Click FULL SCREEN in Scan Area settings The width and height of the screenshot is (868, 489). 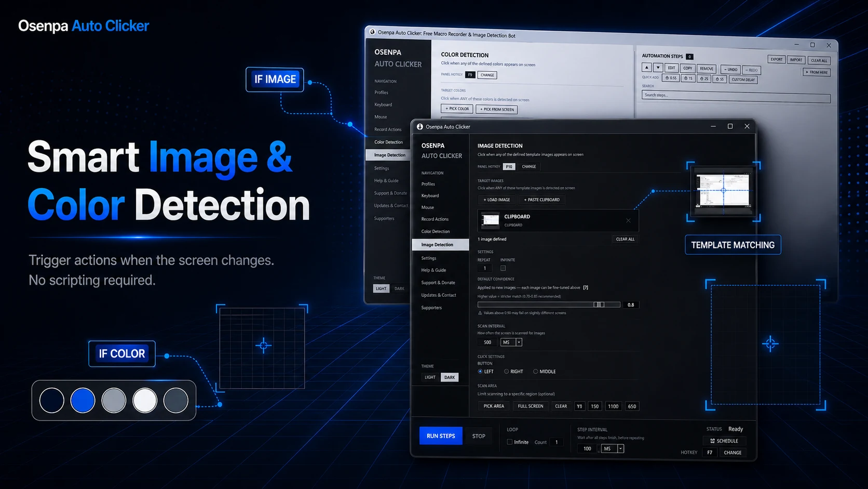(530, 406)
